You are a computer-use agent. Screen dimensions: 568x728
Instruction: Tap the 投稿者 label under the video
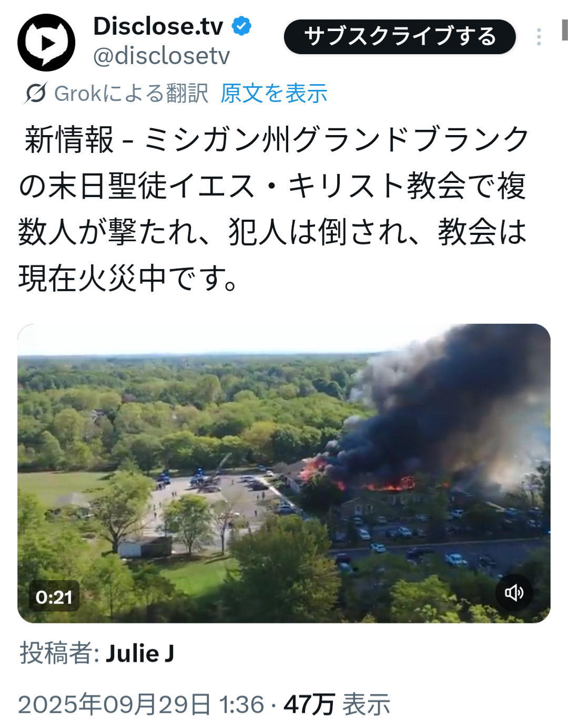coord(59,654)
